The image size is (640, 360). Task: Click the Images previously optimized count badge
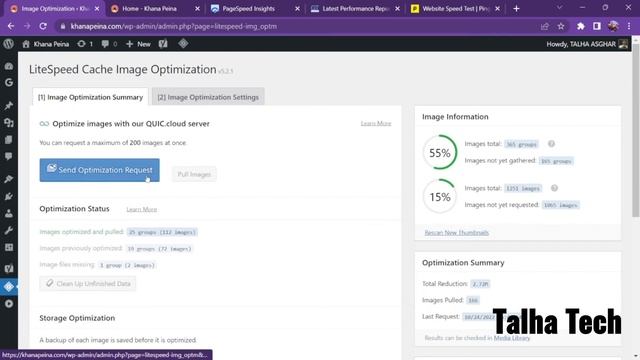pyautogui.click(x=159, y=249)
